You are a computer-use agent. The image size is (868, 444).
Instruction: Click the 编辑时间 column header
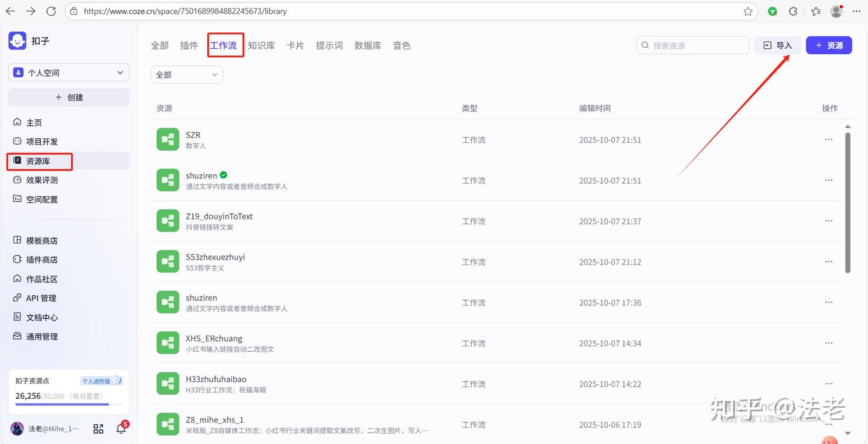click(x=595, y=108)
